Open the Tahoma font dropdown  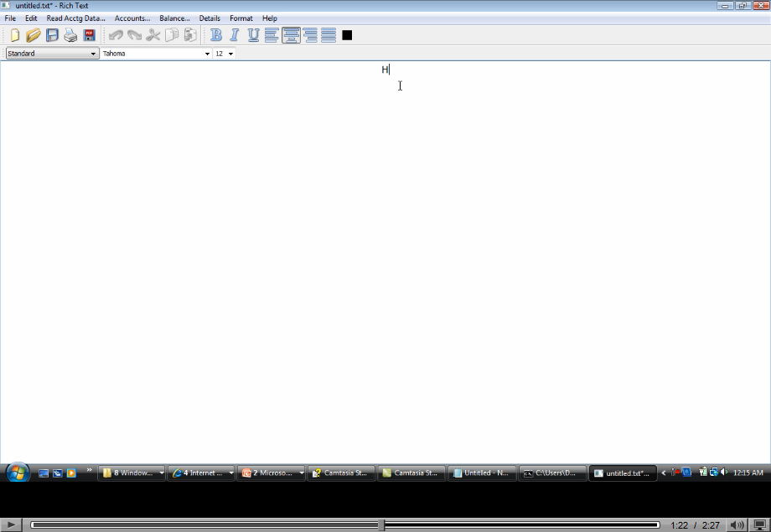[x=207, y=54]
